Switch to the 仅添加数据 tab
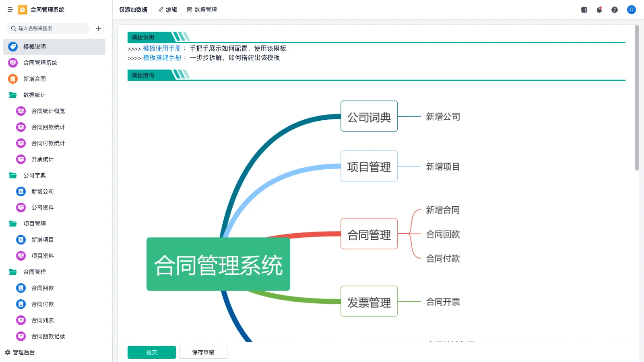The image size is (644, 362). click(133, 10)
